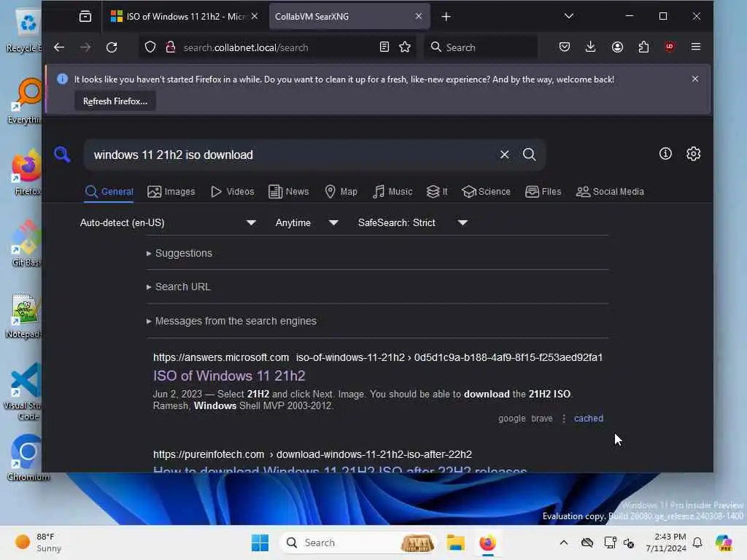Switch to It search category
747x560 pixels.
click(x=437, y=192)
